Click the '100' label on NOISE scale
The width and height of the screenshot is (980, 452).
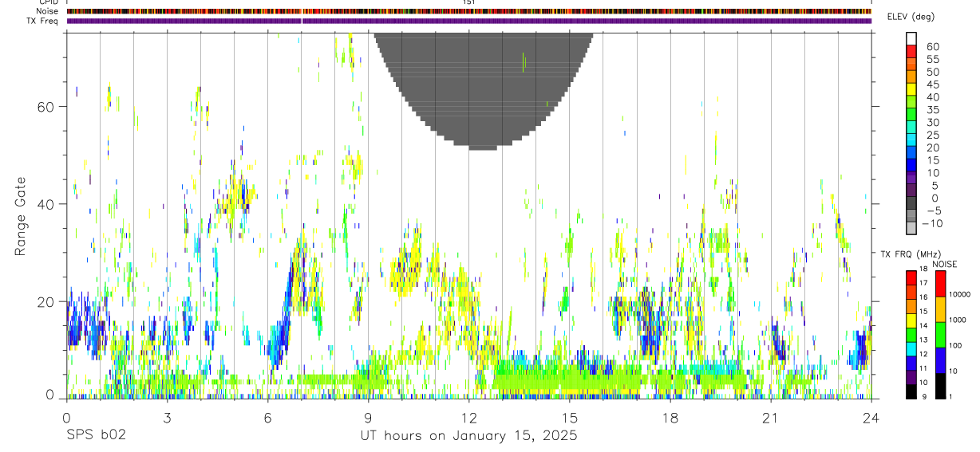(956, 346)
